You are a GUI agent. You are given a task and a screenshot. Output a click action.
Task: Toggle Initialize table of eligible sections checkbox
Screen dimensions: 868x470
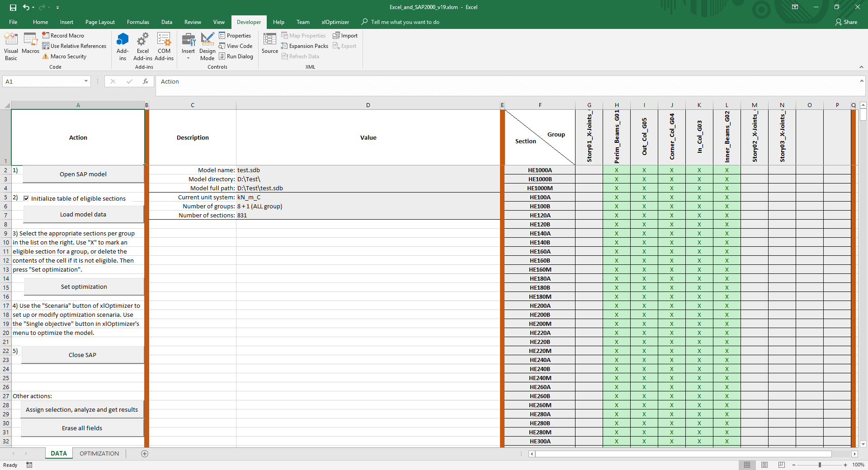pos(26,198)
